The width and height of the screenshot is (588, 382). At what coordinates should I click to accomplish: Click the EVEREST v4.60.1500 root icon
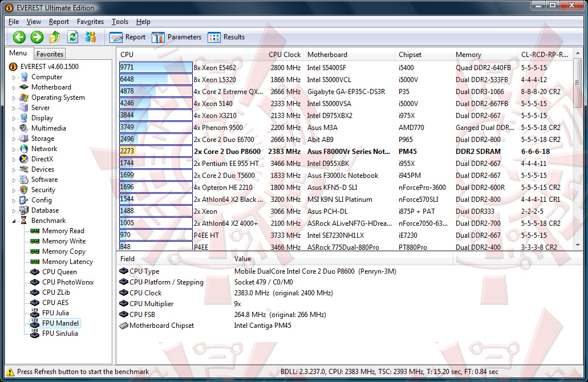13,67
